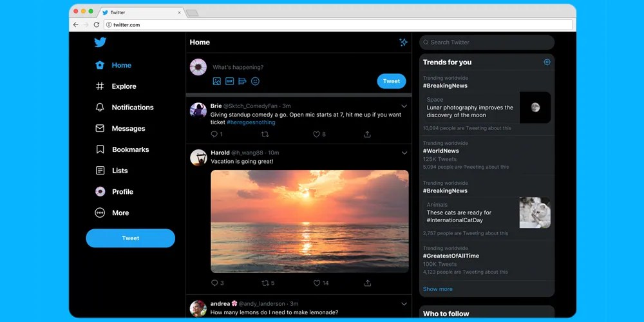Image resolution: width=644 pixels, height=322 pixels.
Task: Reload the page in browser
Action: (x=97, y=24)
